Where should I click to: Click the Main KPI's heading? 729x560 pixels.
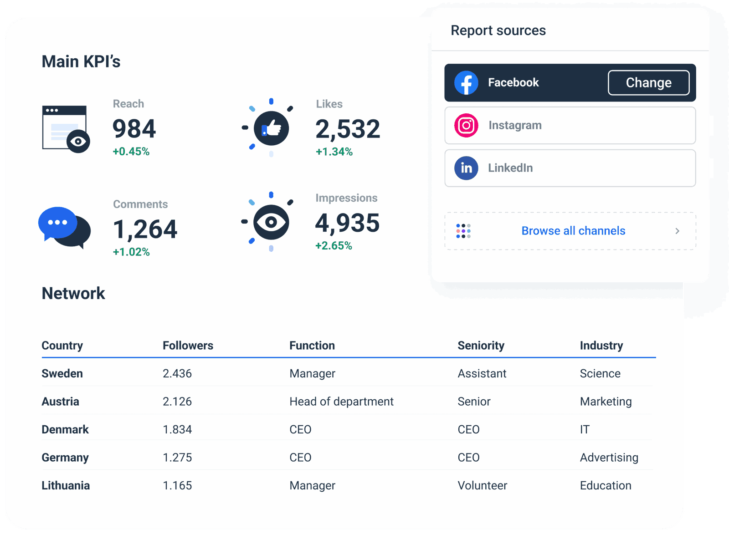[x=81, y=61]
